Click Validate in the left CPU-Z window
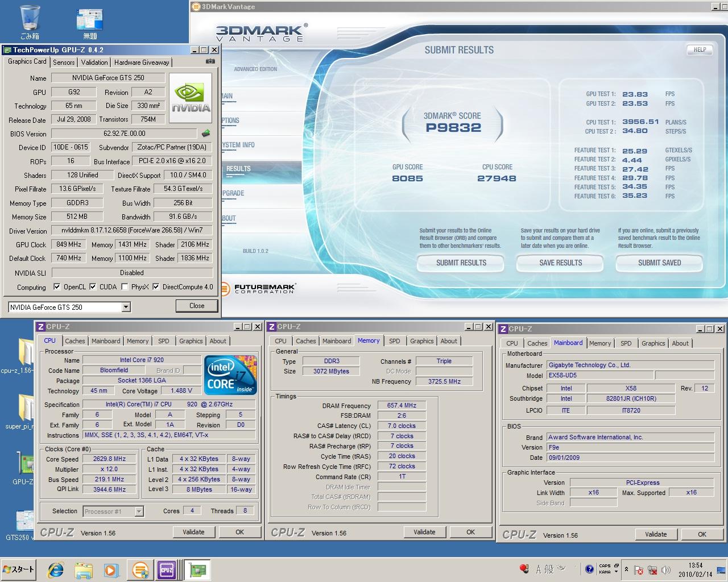The height and width of the screenshot is (582, 728). point(193,532)
